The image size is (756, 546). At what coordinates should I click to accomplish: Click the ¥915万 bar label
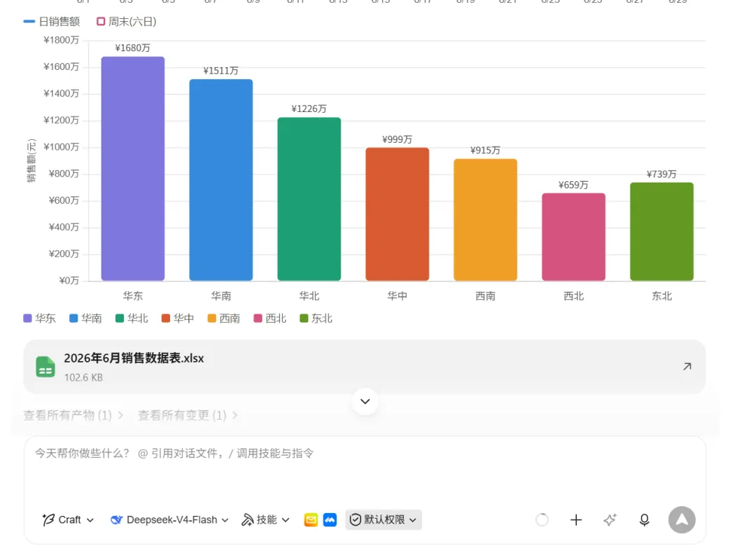486,150
